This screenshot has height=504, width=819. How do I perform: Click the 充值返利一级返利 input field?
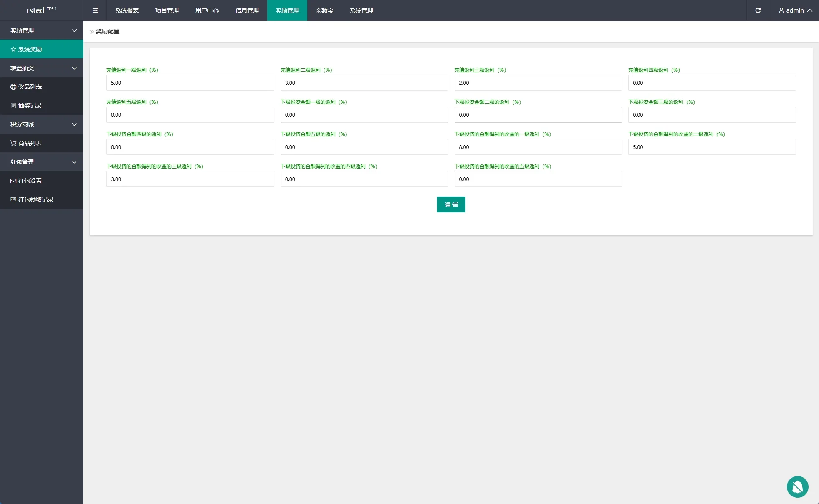coord(190,83)
